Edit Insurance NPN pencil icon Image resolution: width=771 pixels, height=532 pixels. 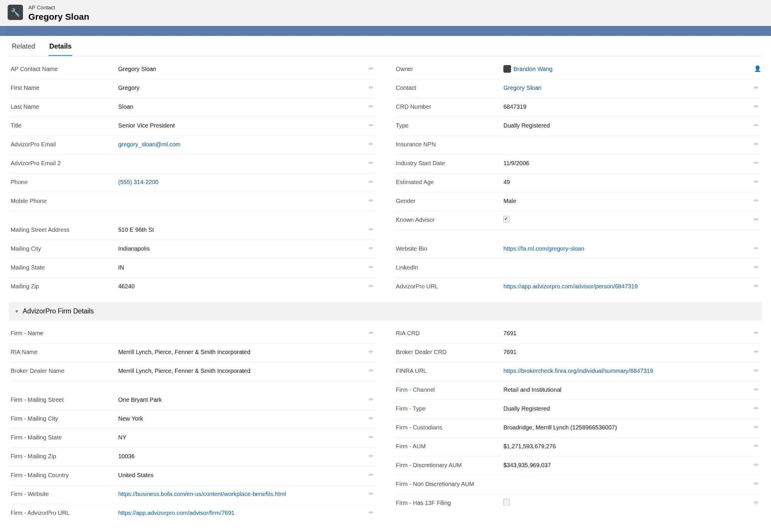756,144
